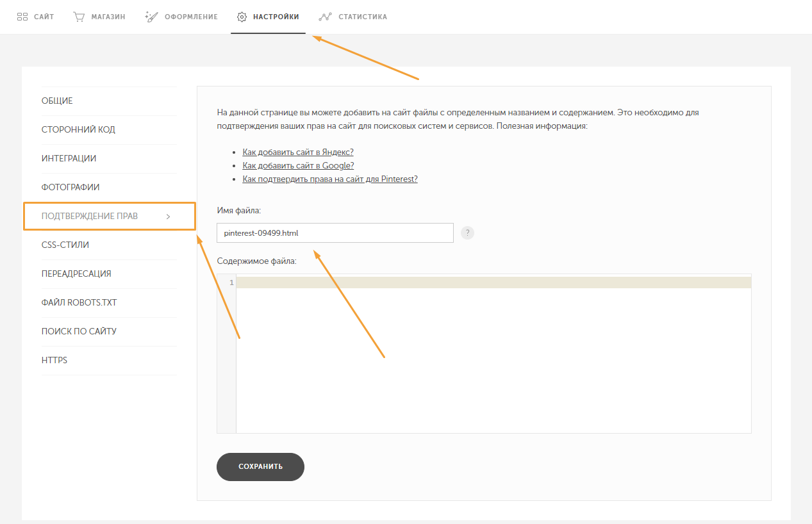
Task: Open link Как добавить сайт в Яндекс
Action: point(298,152)
